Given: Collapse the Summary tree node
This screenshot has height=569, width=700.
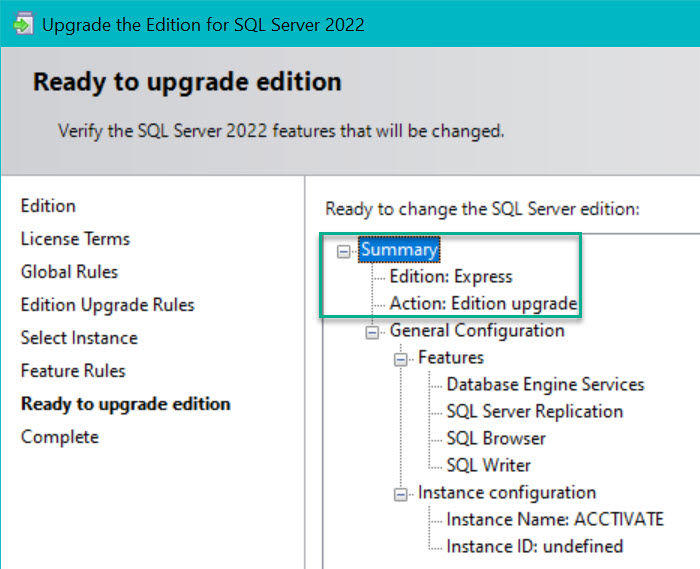Looking at the screenshot, I should (344, 251).
